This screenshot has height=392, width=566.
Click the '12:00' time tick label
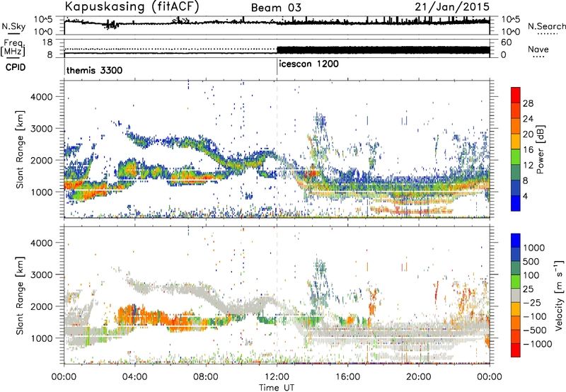click(277, 377)
